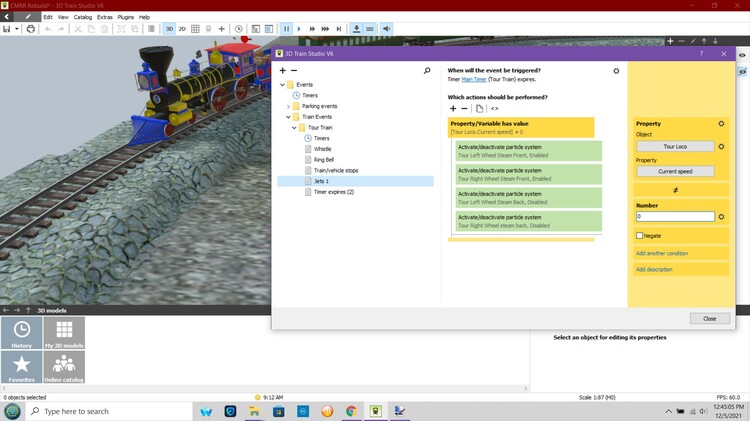Add a new action with plus icon
Screen dimensions: 750x421
pyautogui.click(x=452, y=108)
